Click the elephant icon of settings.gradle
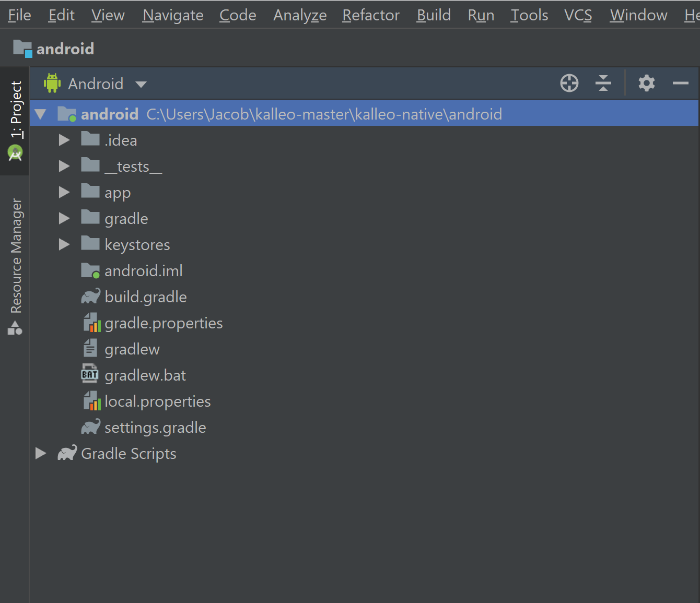Image resolution: width=700 pixels, height=603 pixels. (90, 427)
